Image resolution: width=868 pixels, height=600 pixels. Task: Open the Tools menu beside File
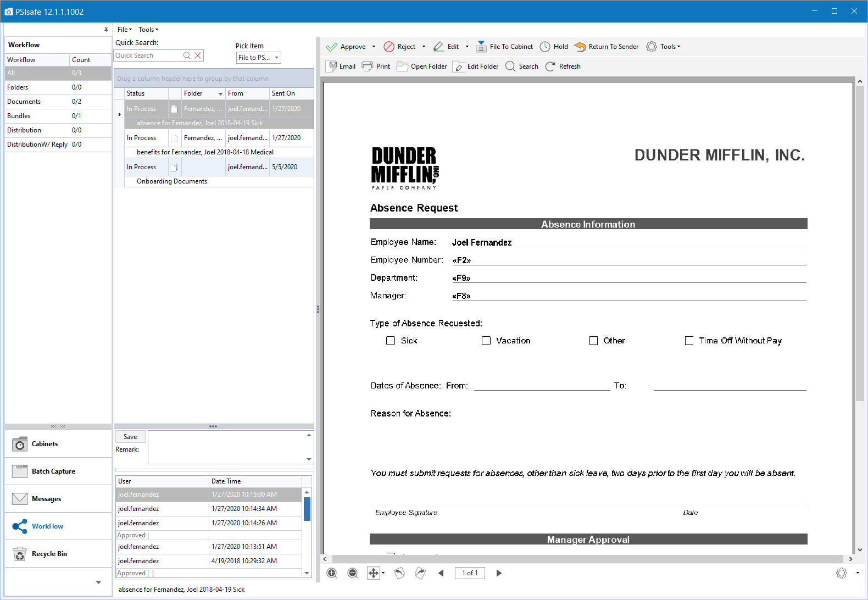[x=148, y=30]
